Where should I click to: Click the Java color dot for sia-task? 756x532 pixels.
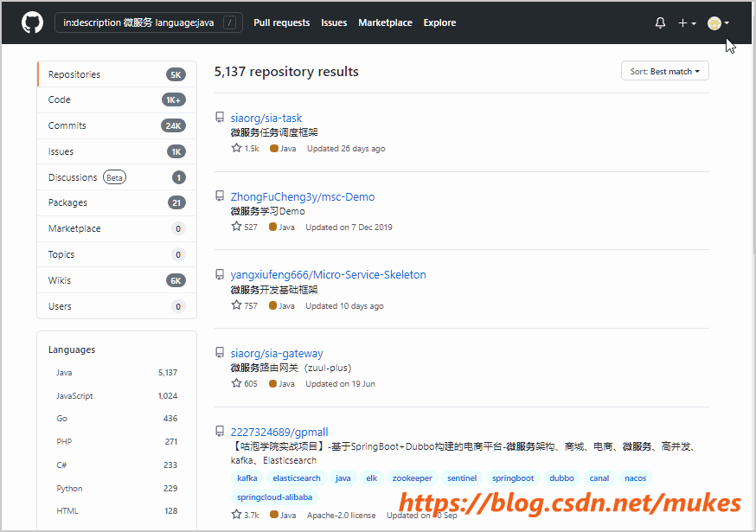274,149
